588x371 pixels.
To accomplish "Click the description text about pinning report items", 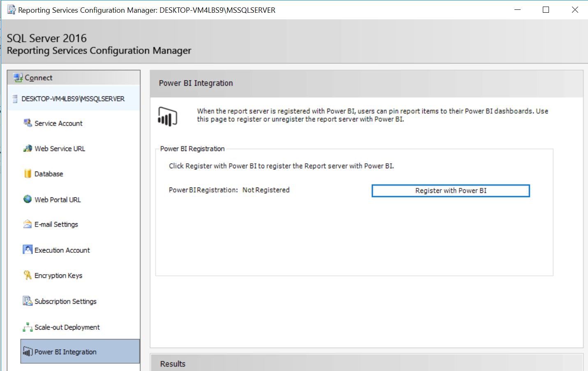I will [372, 115].
